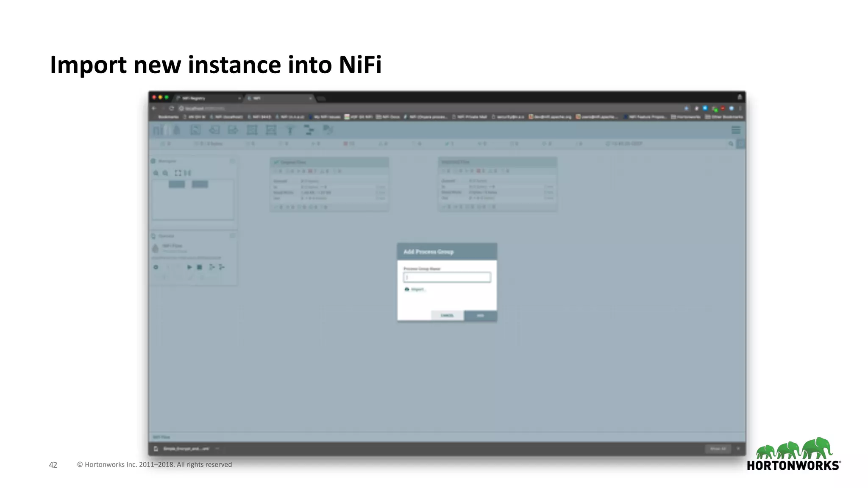
Task: Select the Label toolbar icon
Action: (x=328, y=129)
